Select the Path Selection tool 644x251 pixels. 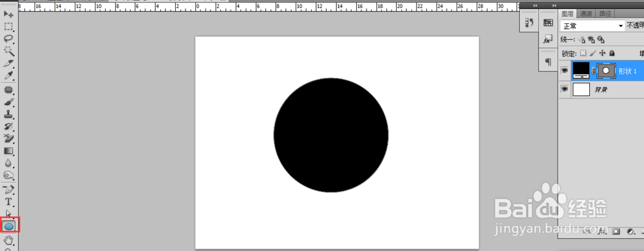(x=8, y=213)
